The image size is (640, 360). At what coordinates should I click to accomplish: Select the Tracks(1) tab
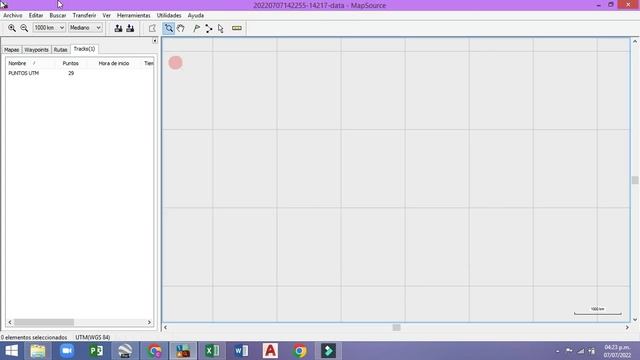84,49
